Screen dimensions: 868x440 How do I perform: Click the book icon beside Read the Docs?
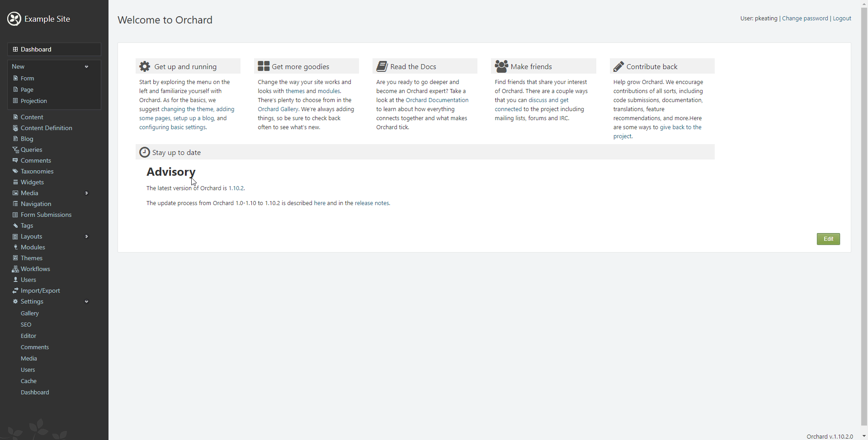pos(382,66)
